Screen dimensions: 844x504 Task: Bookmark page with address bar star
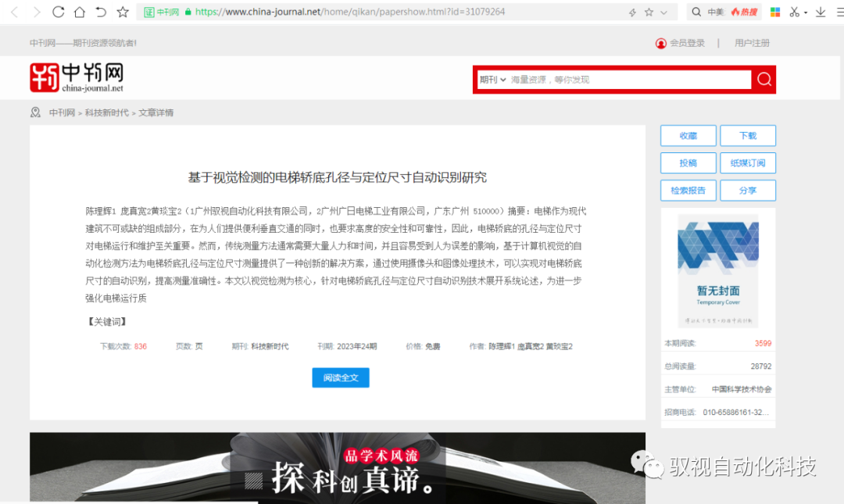pyautogui.click(x=649, y=13)
